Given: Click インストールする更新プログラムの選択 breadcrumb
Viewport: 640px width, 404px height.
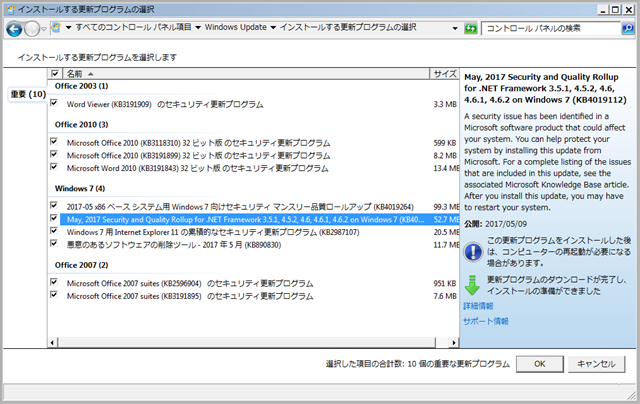Looking at the screenshot, I should click(348, 27).
